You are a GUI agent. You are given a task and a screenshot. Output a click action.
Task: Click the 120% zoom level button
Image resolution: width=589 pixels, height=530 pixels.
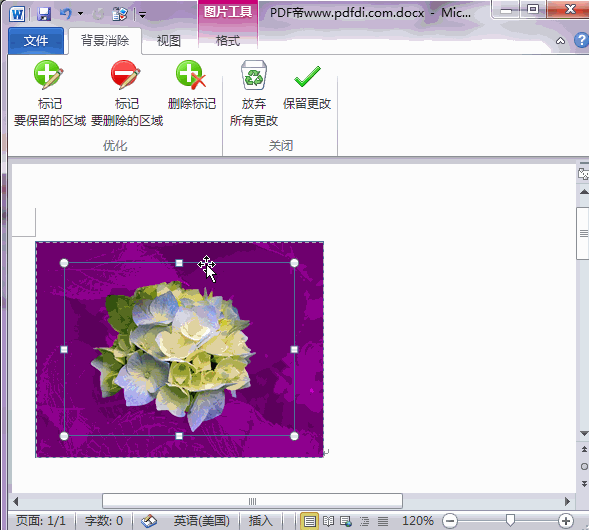417,521
